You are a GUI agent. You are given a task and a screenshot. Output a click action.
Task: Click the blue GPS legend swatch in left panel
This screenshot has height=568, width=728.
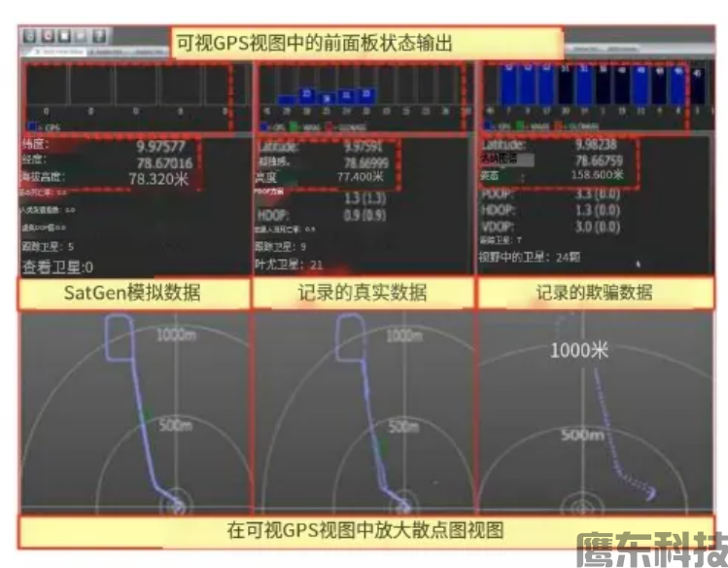tap(32, 125)
